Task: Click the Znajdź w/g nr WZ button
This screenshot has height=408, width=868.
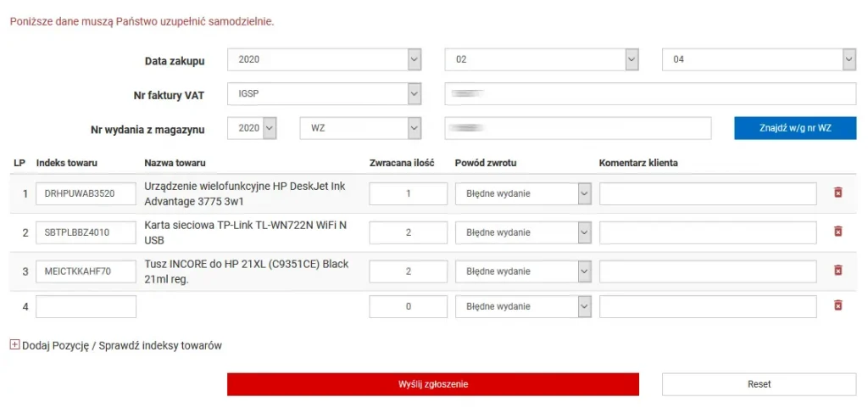Action: [795, 128]
